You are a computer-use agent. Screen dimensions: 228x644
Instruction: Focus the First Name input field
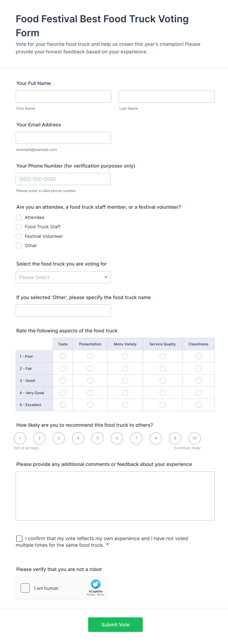(63, 97)
